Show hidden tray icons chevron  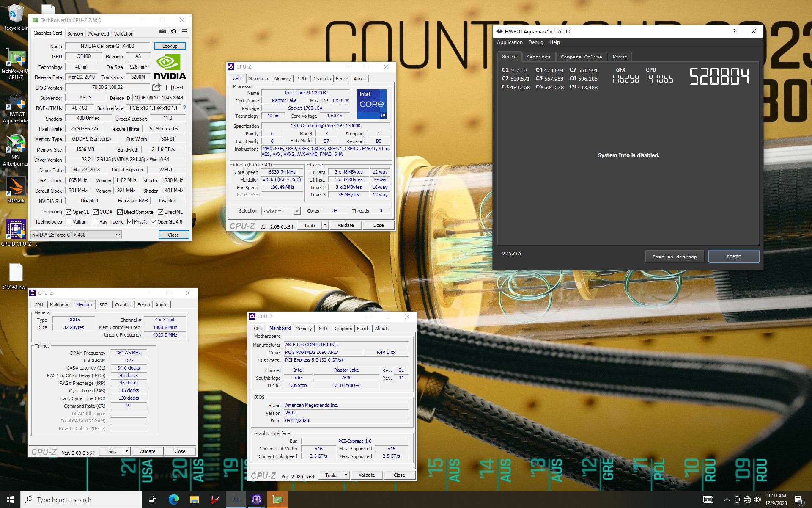727,500
